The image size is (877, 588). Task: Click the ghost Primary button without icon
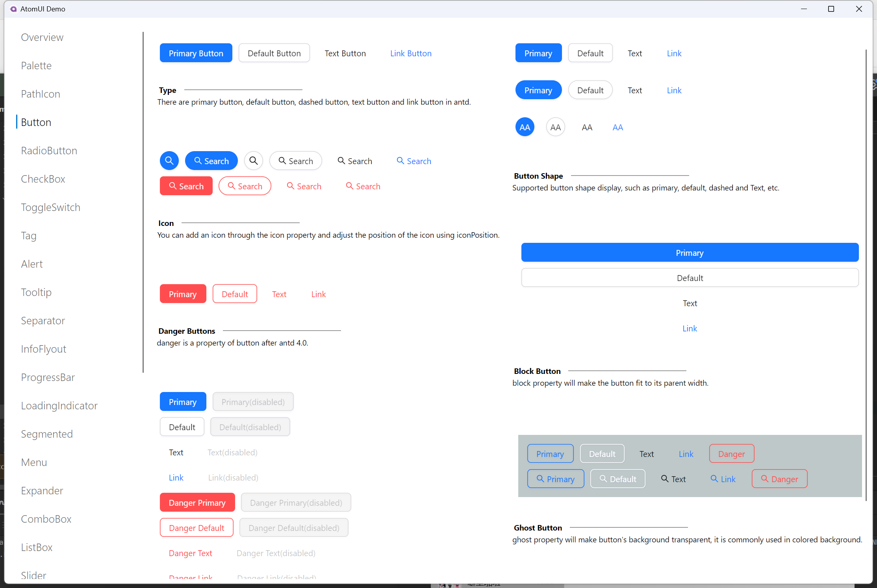coord(550,453)
